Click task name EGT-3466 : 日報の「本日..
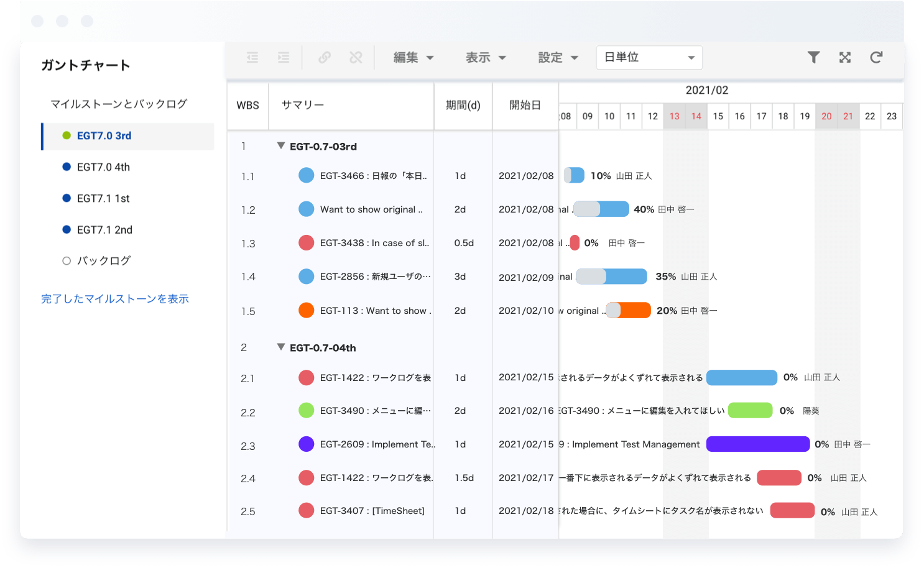Image resolution: width=924 pixels, height=568 pixels. [373, 176]
